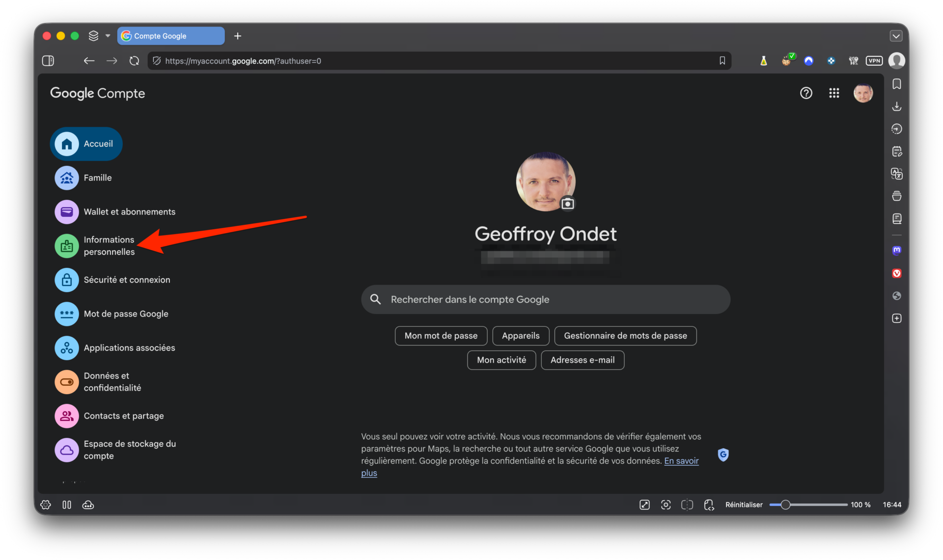Go back to previous page

(x=89, y=61)
